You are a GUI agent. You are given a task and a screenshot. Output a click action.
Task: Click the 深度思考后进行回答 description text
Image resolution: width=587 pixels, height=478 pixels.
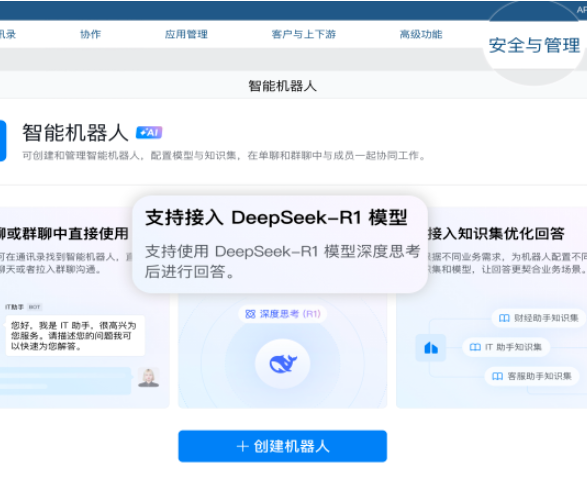(x=283, y=261)
